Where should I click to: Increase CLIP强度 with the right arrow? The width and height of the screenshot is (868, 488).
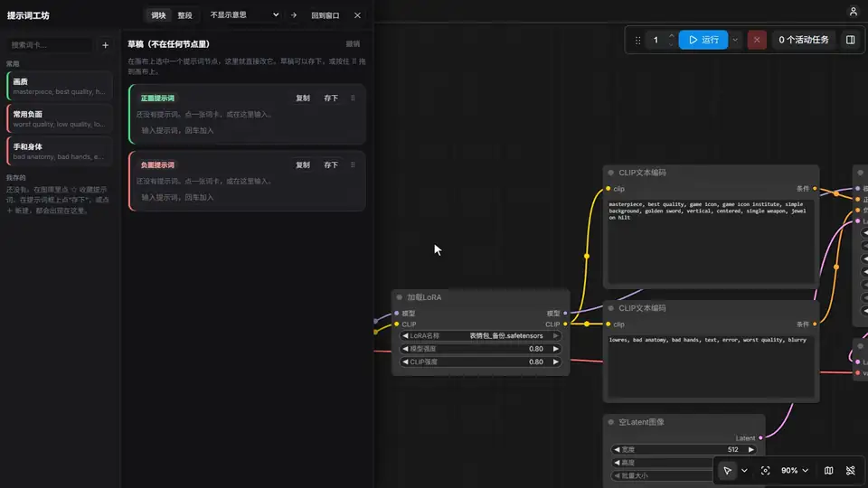(x=556, y=361)
